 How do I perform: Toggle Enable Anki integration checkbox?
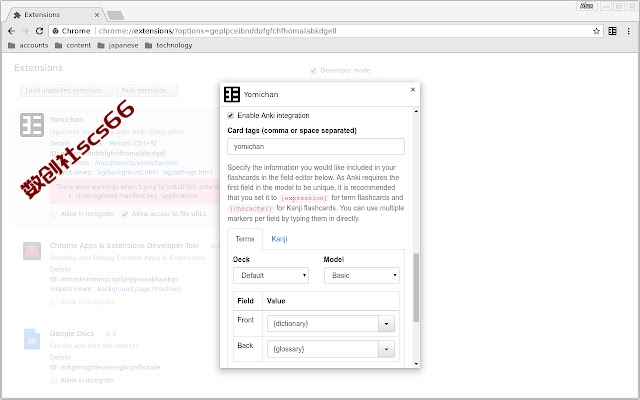click(231, 116)
